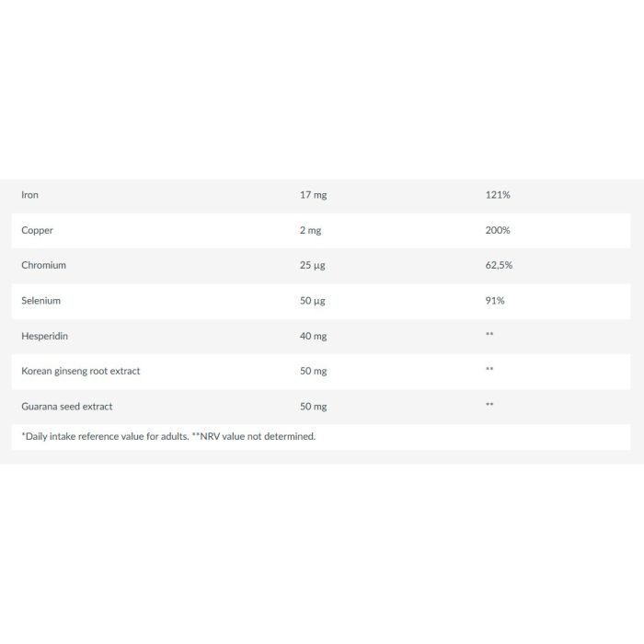Screen dimensions: 644x644
Task: Click the Hesperidin ingredient label
Action: [x=44, y=337]
